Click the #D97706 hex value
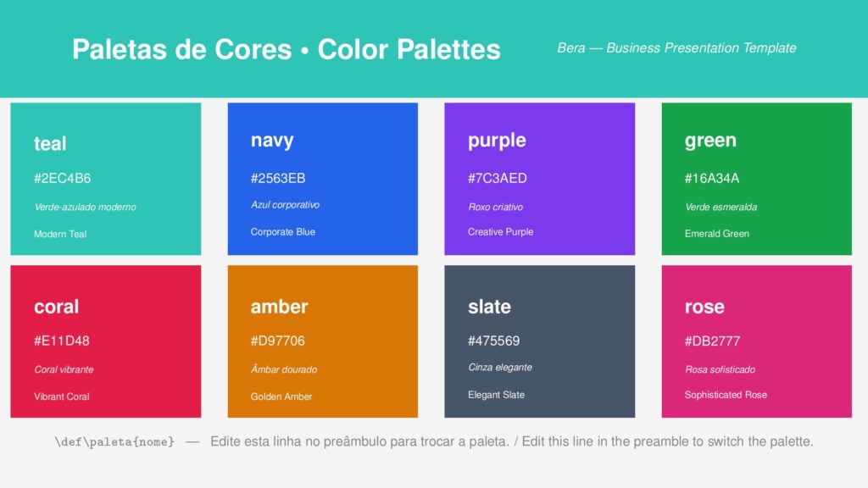This screenshot has width=868, height=488. point(278,341)
